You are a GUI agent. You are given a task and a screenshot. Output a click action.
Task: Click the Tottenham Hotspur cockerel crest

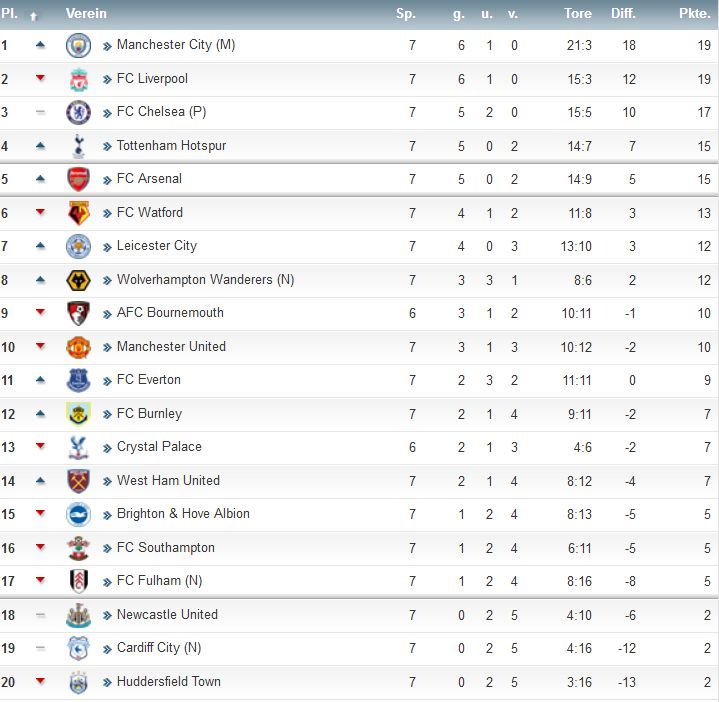[x=78, y=146]
